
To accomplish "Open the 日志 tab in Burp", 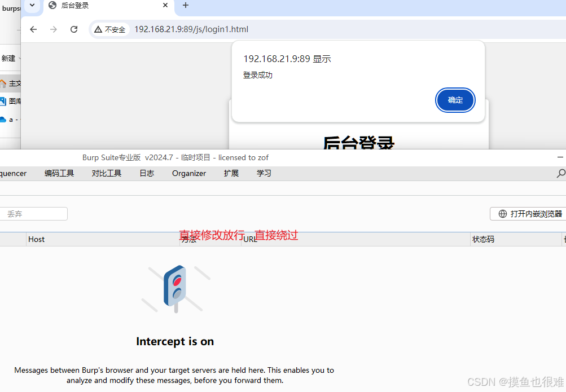I will point(147,174).
